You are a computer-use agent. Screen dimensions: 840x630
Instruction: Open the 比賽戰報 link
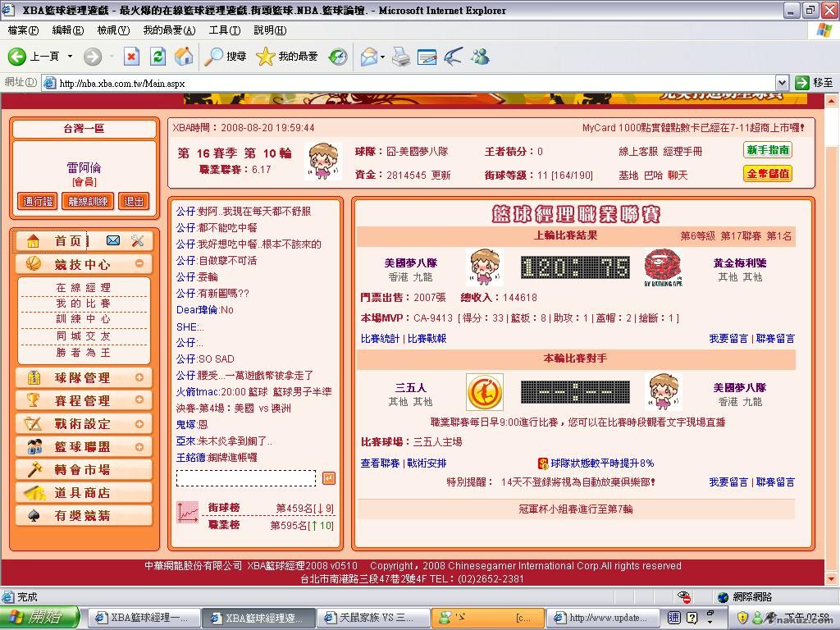(x=427, y=339)
